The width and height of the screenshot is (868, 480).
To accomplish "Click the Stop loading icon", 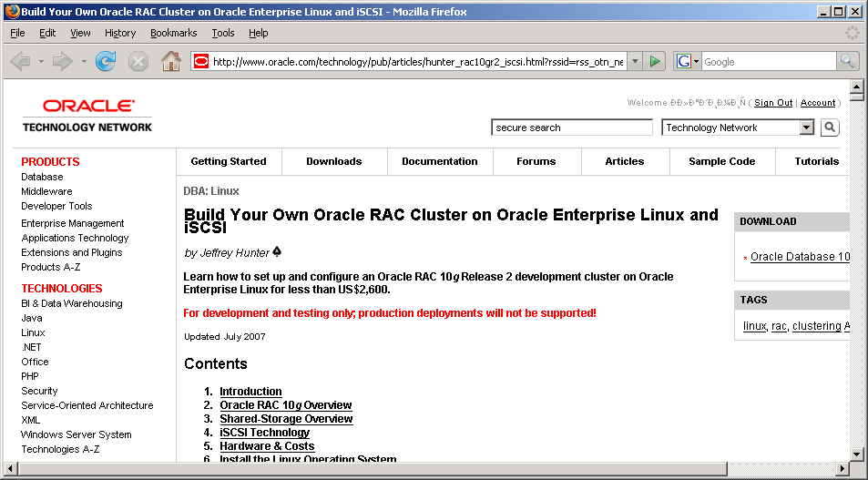I will pos(138,62).
